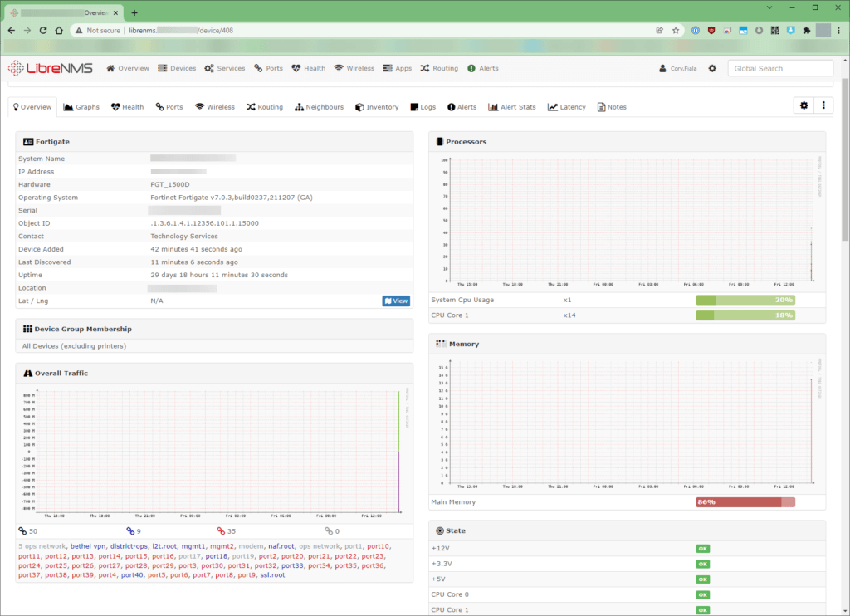
Task: Switch to the device Routing tab
Action: click(x=265, y=107)
